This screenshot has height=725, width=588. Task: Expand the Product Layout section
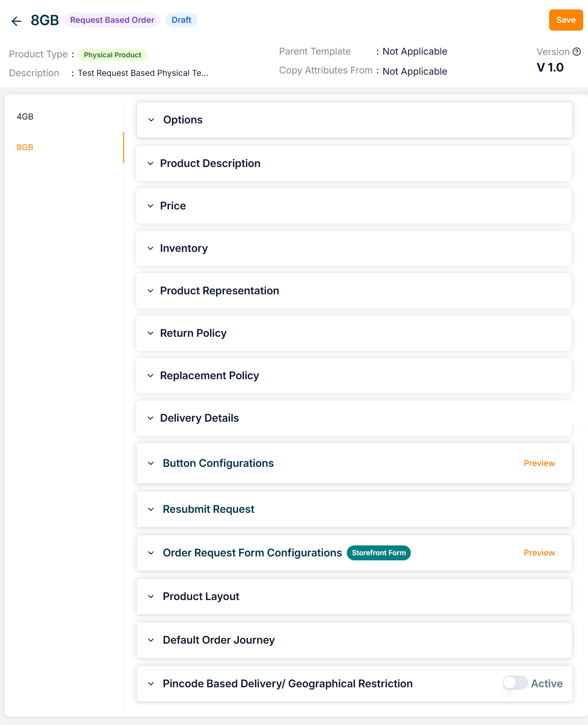pyautogui.click(x=201, y=597)
